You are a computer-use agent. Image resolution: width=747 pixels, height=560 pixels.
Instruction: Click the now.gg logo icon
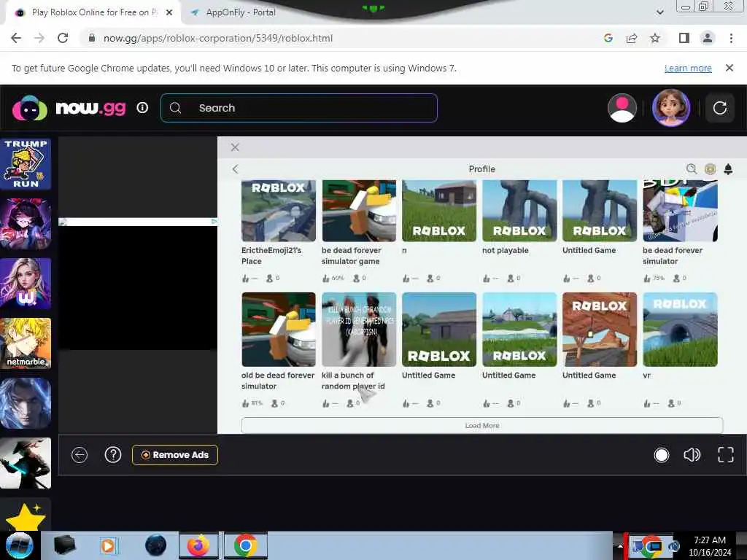tap(29, 109)
